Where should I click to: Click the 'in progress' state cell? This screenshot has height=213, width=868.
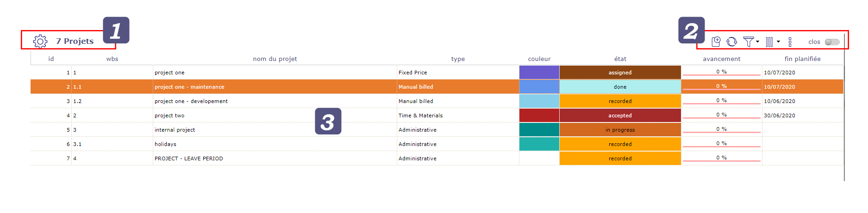click(620, 130)
